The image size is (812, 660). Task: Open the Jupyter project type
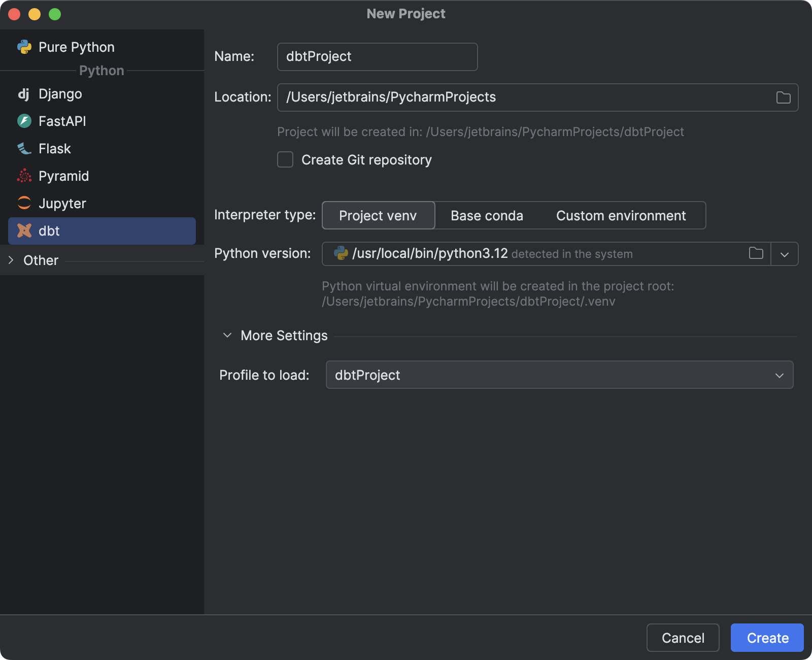pos(24,203)
